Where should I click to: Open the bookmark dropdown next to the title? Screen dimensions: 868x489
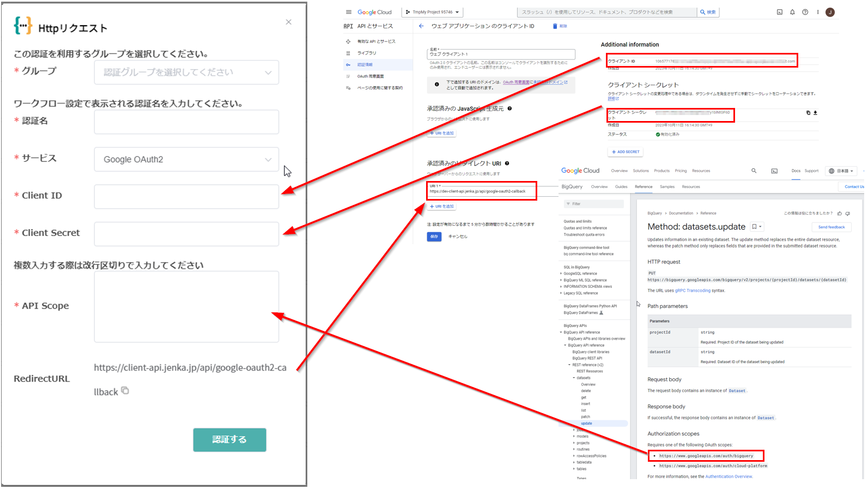pyautogui.click(x=757, y=227)
